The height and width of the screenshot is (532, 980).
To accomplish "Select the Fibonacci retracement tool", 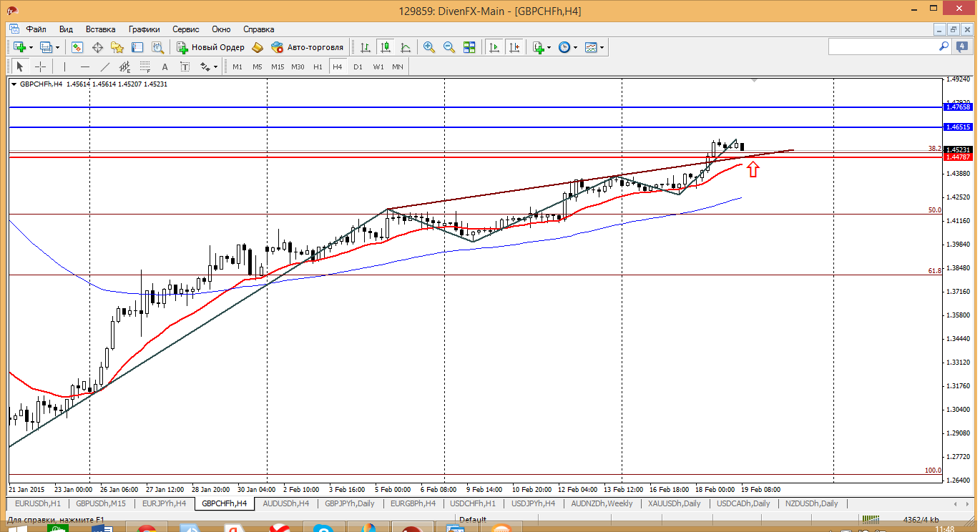I will click(145, 66).
